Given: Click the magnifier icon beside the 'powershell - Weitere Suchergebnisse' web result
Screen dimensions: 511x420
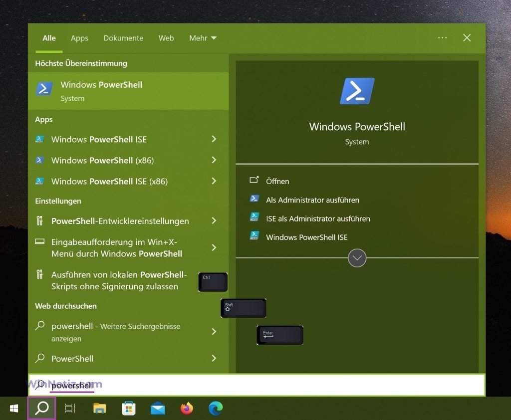Looking at the screenshot, I should point(40,326).
